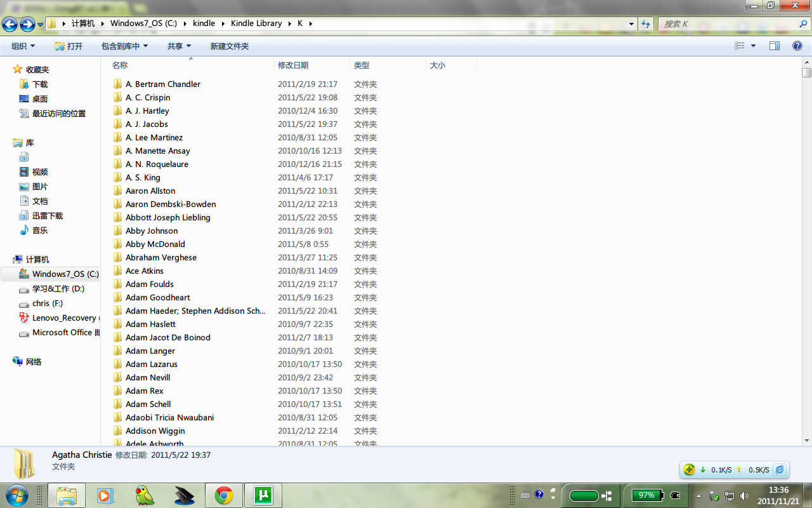Open the address bar history dropdown
812x508 pixels.
coord(631,23)
